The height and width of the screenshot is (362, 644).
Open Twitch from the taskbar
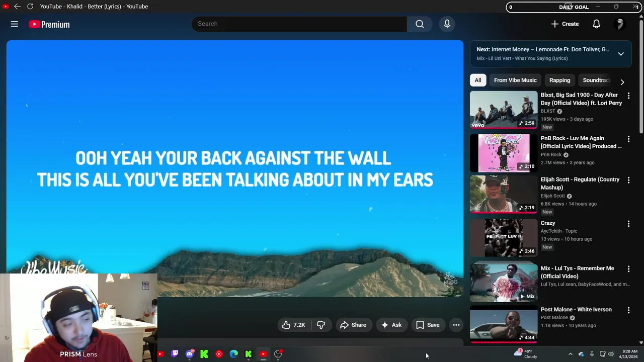pyautogui.click(x=175, y=354)
